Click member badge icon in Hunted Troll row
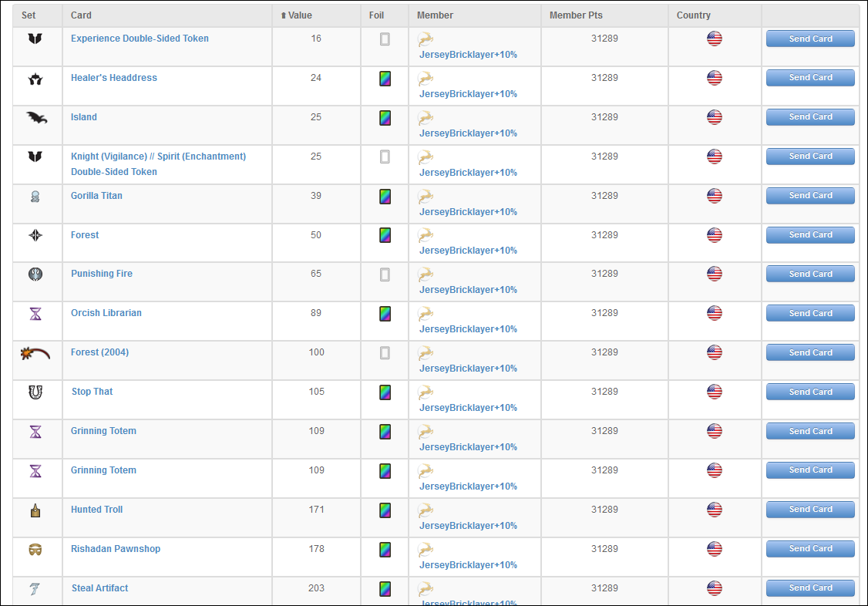Viewport: 868px width, 606px height. pos(426,510)
